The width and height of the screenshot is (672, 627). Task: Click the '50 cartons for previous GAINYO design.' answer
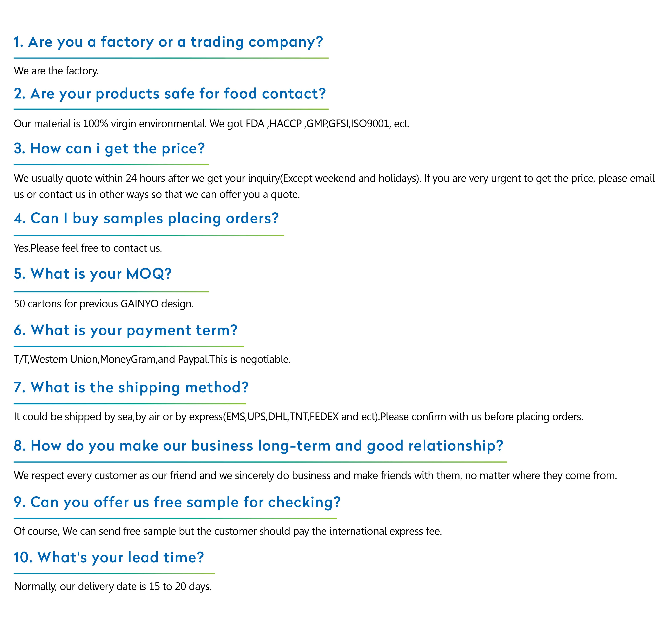(x=104, y=304)
